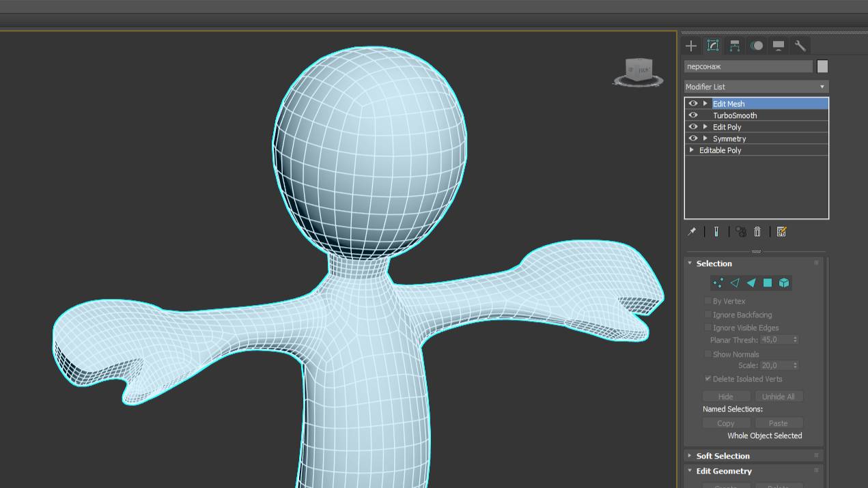Expand Edit Mesh sub-object arrow
Image resolution: width=868 pixels, height=488 pixels.
pyautogui.click(x=705, y=103)
